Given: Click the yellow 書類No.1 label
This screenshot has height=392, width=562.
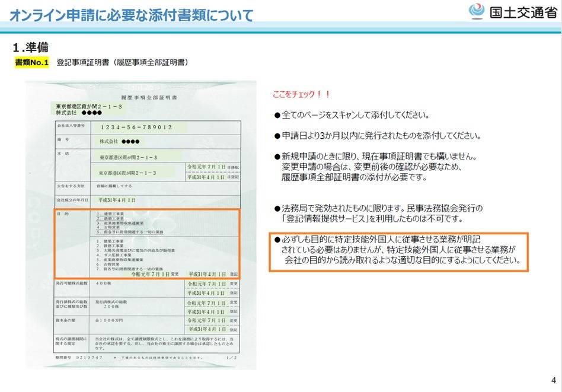Looking at the screenshot, I should (x=32, y=62).
